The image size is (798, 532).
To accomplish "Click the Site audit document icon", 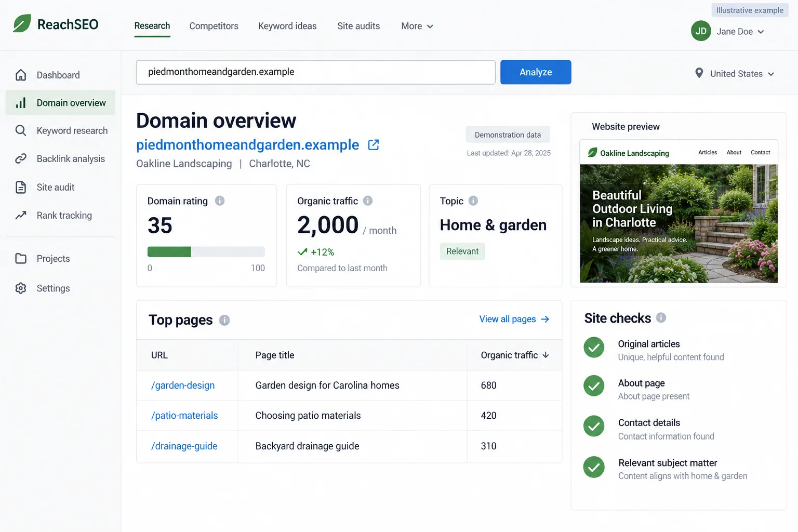I will pyautogui.click(x=21, y=187).
